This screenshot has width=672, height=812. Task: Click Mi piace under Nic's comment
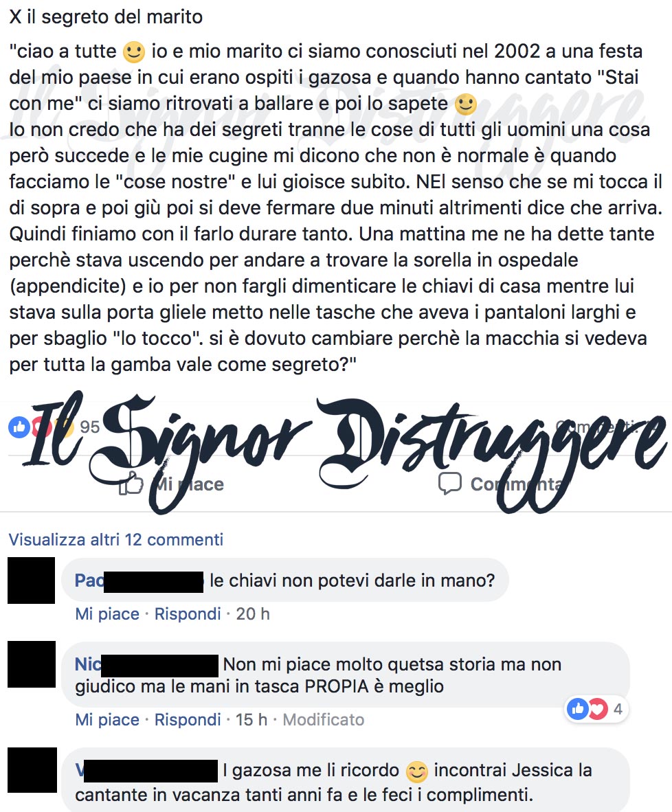107,719
